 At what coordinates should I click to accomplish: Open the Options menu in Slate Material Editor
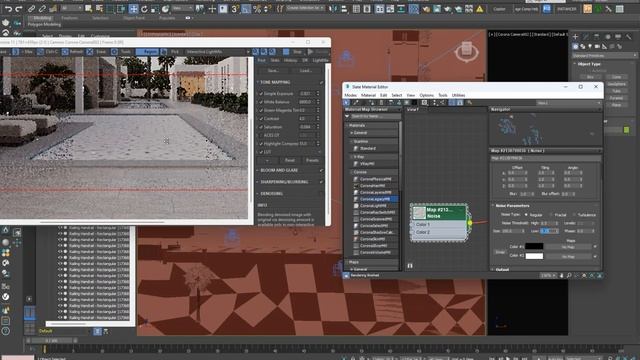(427, 95)
